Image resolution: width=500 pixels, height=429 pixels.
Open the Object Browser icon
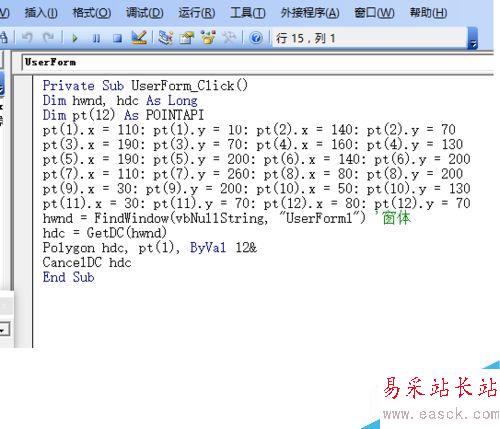(x=208, y=38)
